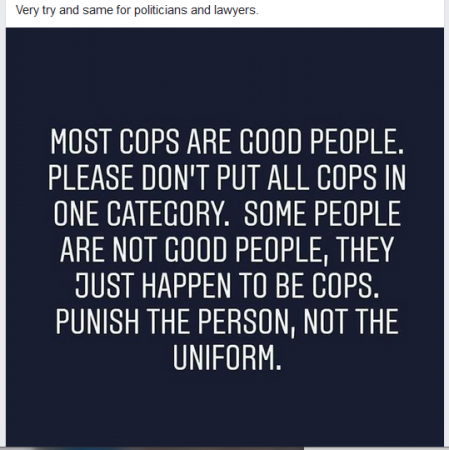The image size is (449, 450).
Task: Click the caption 'Very try and same for politicians'
Action: point(101,10)
